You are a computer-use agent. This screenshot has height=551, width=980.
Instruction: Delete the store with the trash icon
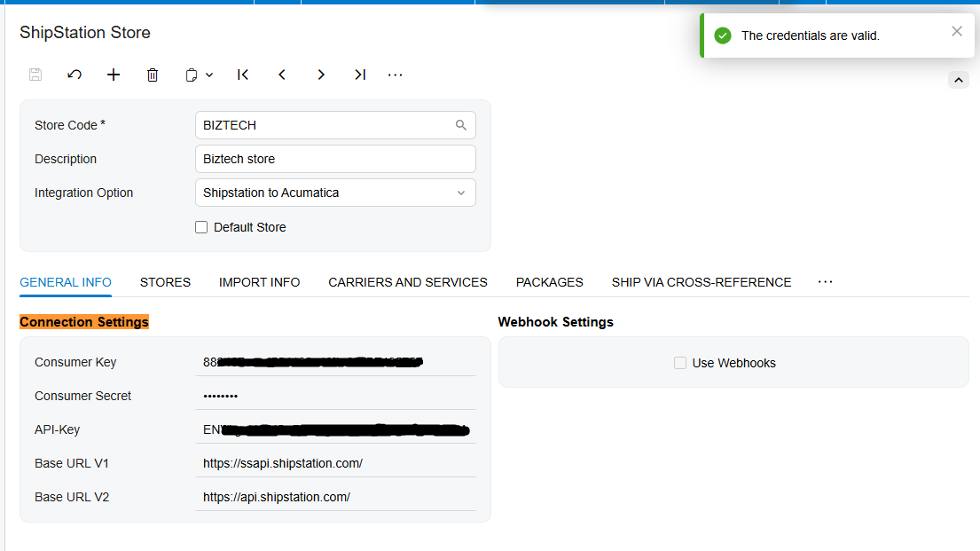(153, 75)
